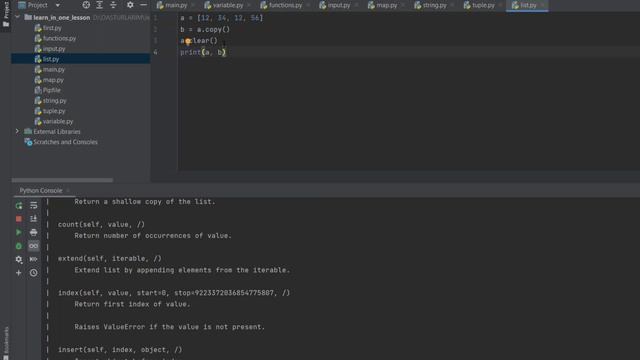Screen dimensions: 640x360
Task: Attach the debugger with green bug icon
Action: pos(19,246)
